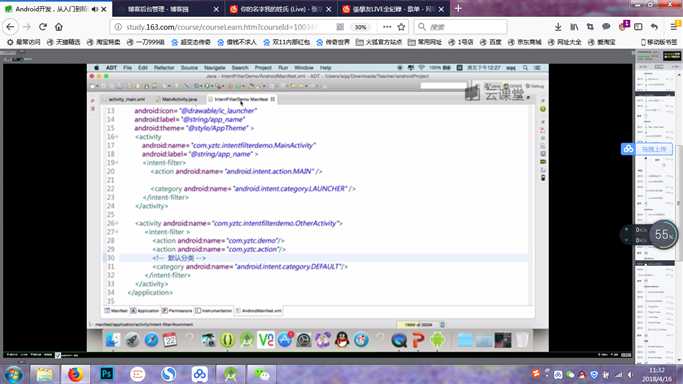
Task: Collapse the activity element on line 16
Action: pos(117,137)
